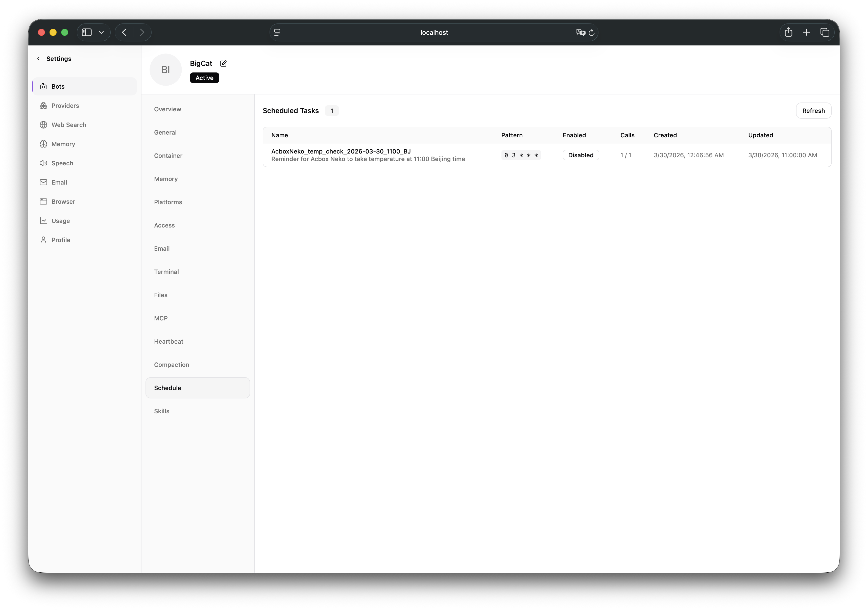Open Safari tab overview button
The width and height of the screenshot is (868, 610).
825,33
